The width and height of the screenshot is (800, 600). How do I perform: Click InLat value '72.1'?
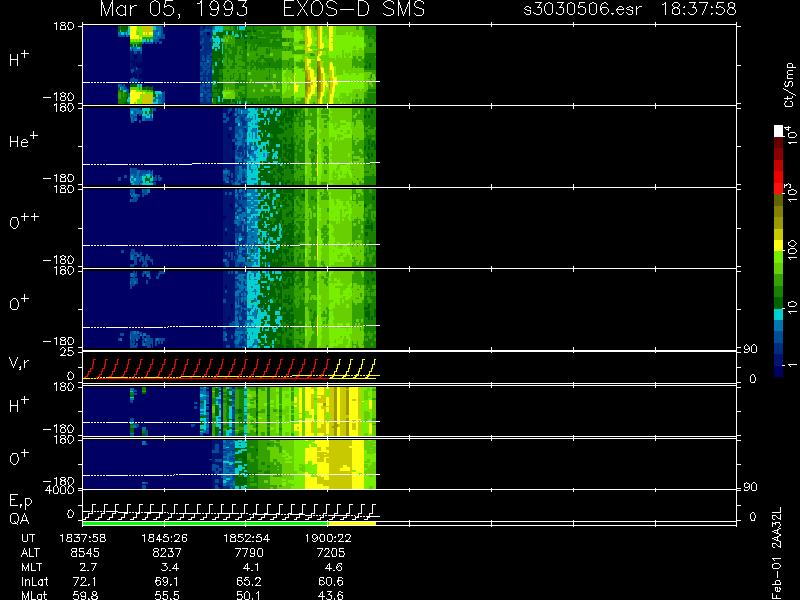coord(85,582)
